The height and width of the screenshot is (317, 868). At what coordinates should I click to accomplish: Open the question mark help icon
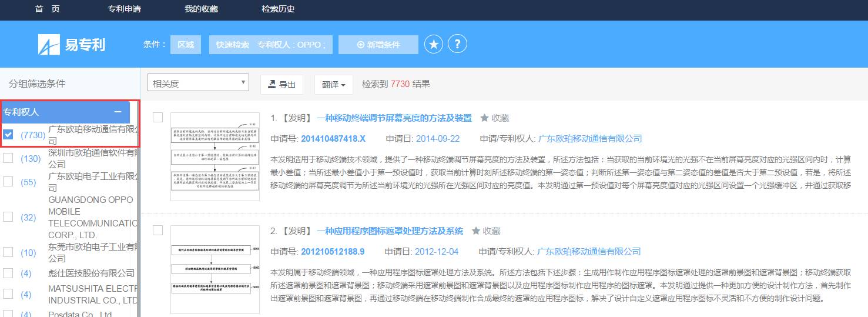click(x=457, y=44)
